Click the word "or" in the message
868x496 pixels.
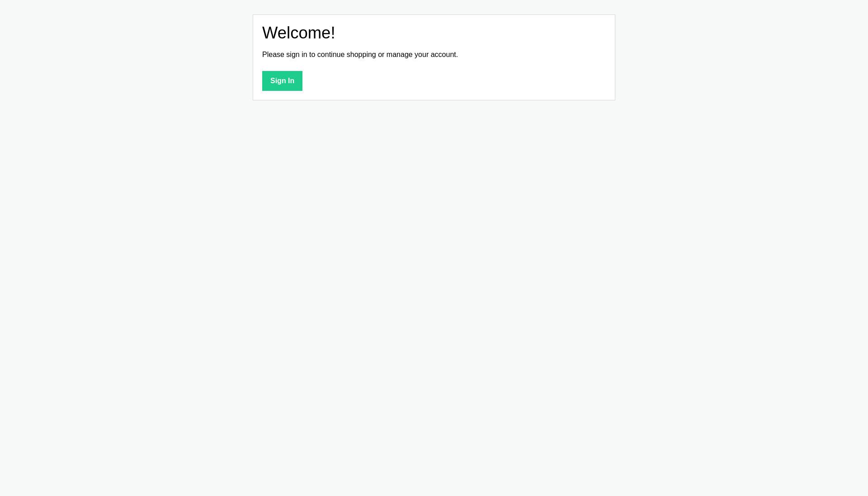[x=381, y=55]
